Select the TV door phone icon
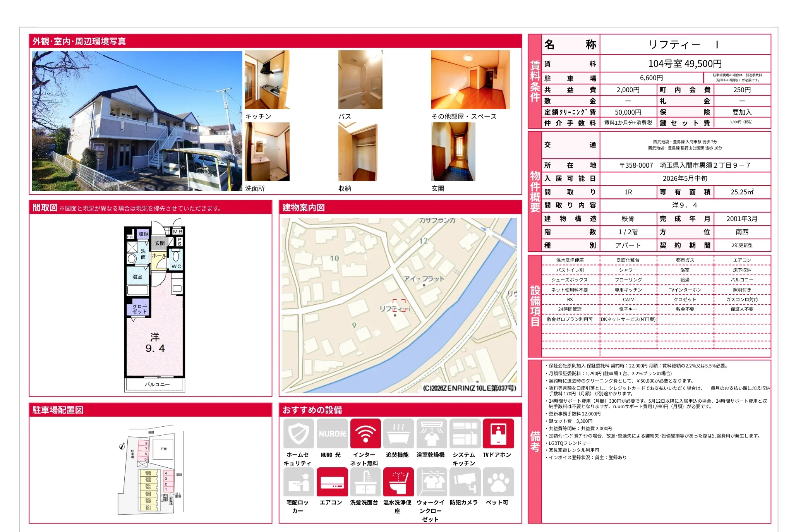 click(498, 433)
